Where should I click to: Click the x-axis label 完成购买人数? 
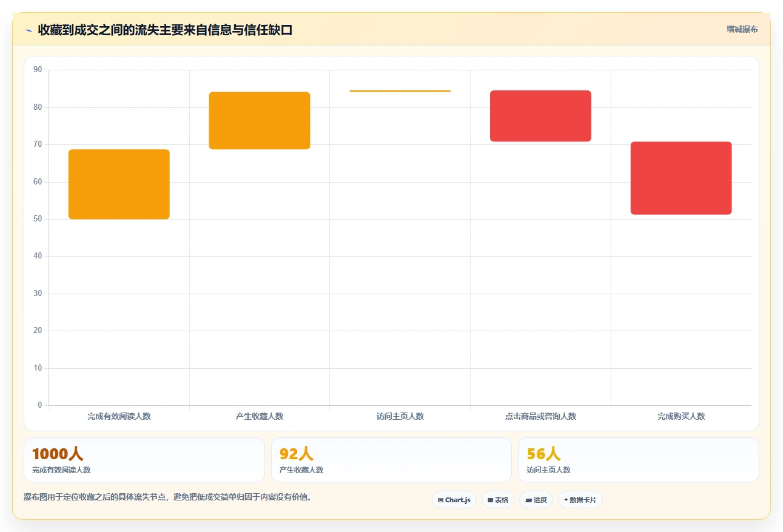(681, 417)
